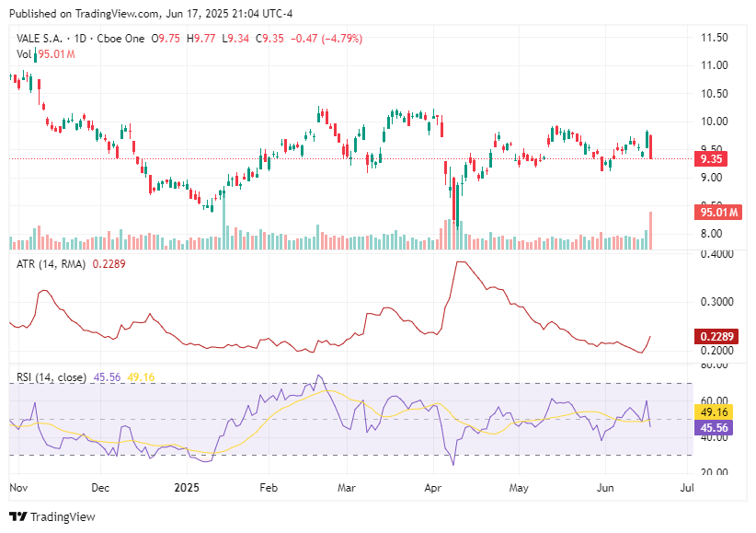The width and height of the screenshot is (756, 533).
Task: Click the ATR line peak in April
Action: pyautogui.click(x=461, y=262)
